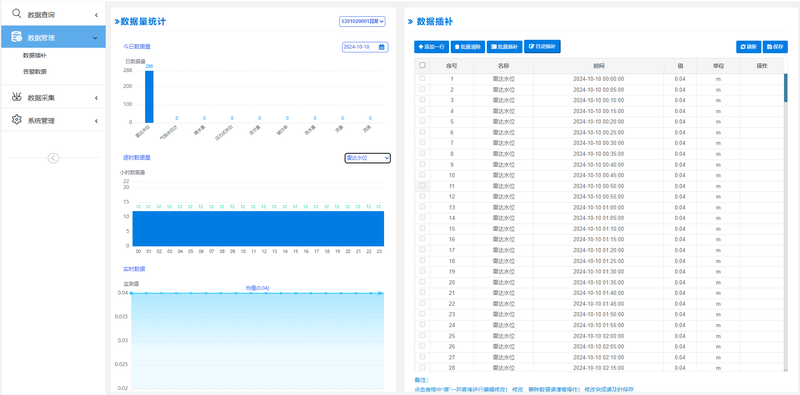800x395 pixels.
Task: Click the 单位 column header
Action: click(x=718, y=66)
